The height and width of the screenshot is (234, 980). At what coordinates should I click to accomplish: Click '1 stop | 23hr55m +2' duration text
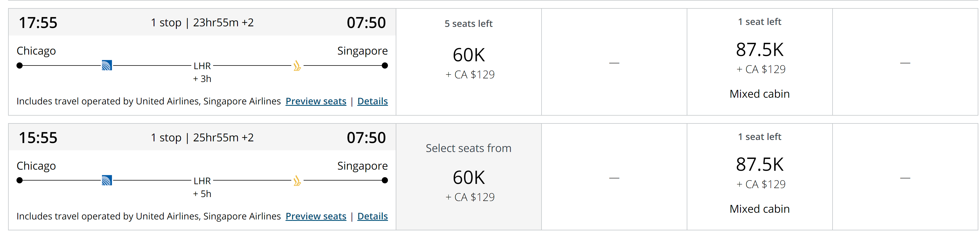point(202,23)
